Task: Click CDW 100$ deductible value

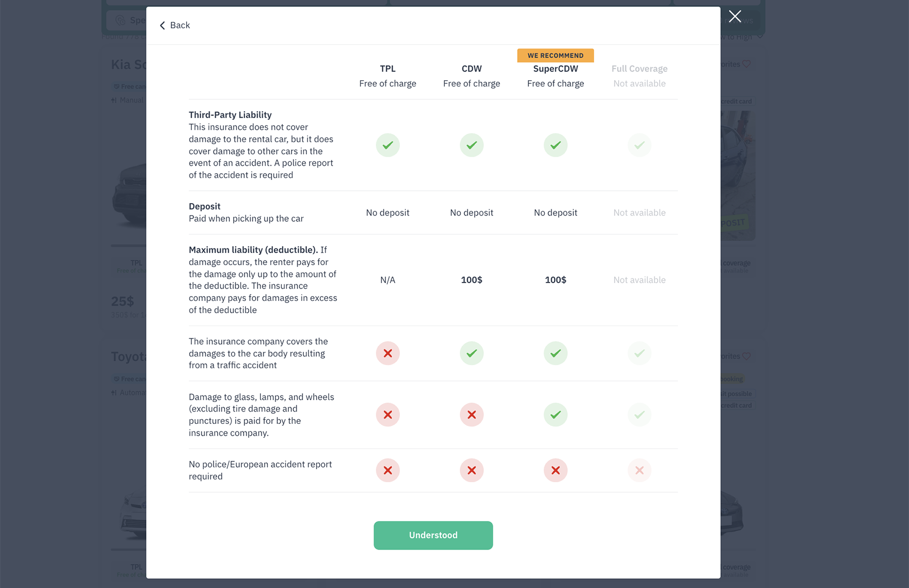Action: pos(472,280)
